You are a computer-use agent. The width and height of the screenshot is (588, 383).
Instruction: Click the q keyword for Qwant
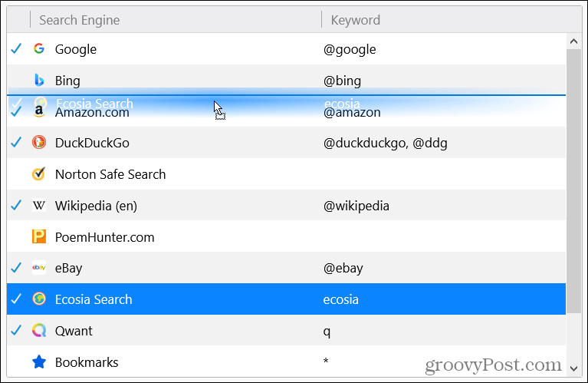click(327, 332)
